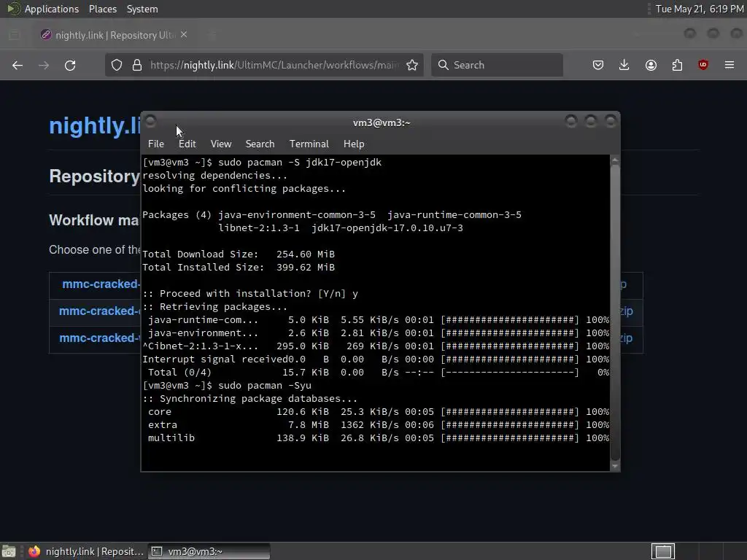Open the Applications panel menu
The height and width of the screenshot is (560, 747).
pos(52,9)
